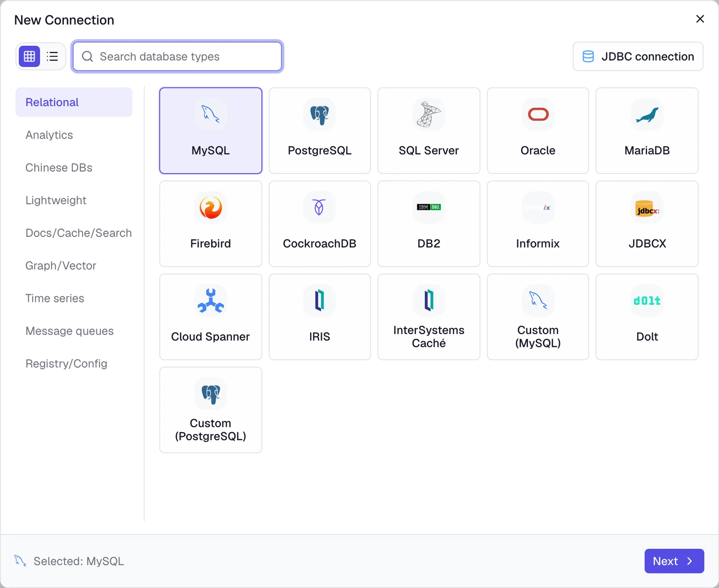This screenshot has width=719, height=588.
Task: Choose the Informix logo icon
Action: coord(538,207)
